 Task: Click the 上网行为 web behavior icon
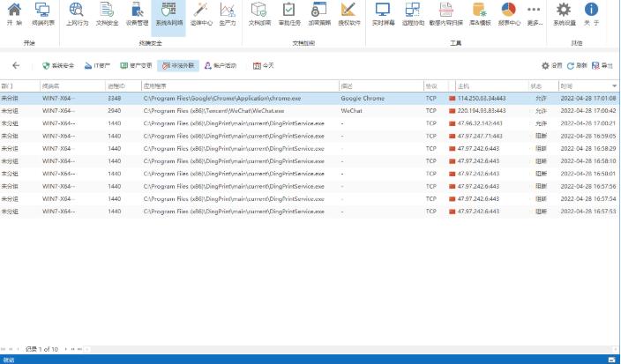(x=77, y=12)
